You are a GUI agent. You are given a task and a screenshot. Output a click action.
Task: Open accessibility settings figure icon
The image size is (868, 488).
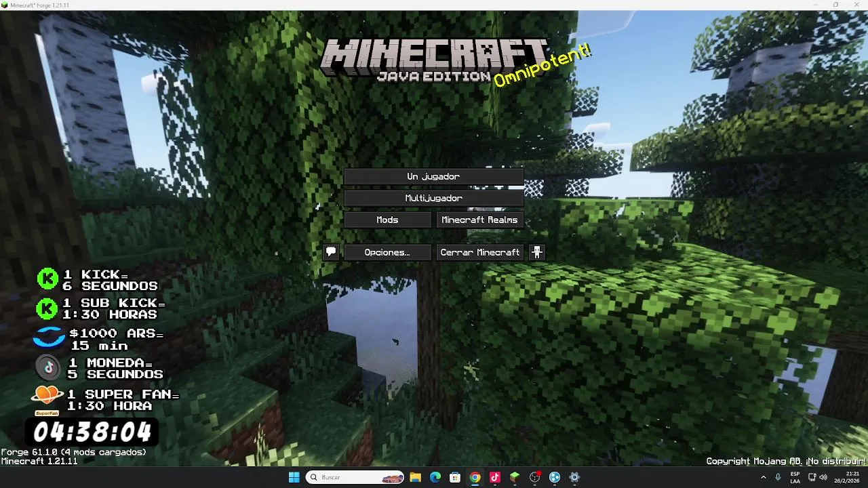[x=537, y=252]
